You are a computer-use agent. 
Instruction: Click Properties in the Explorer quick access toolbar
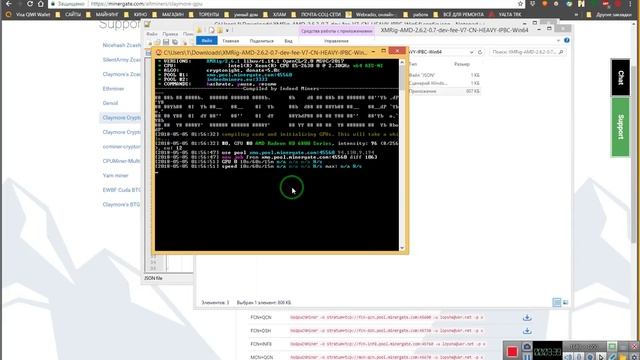(x=211, y=31)
